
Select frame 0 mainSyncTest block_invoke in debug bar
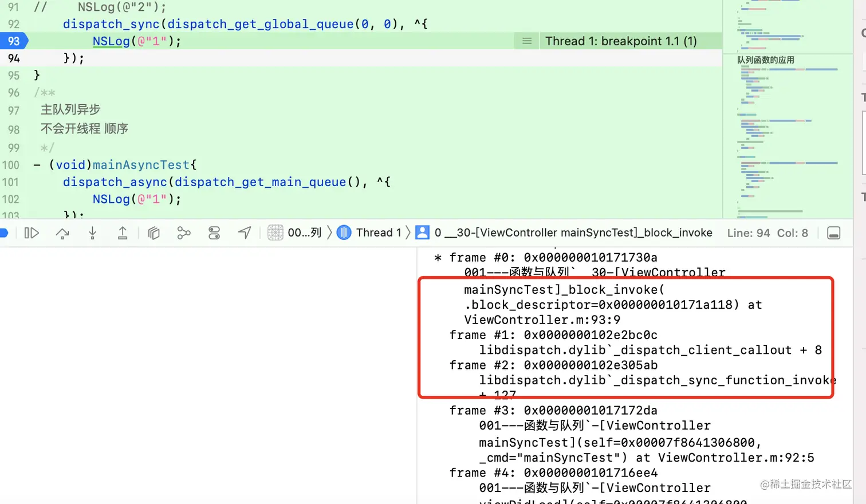564,233
